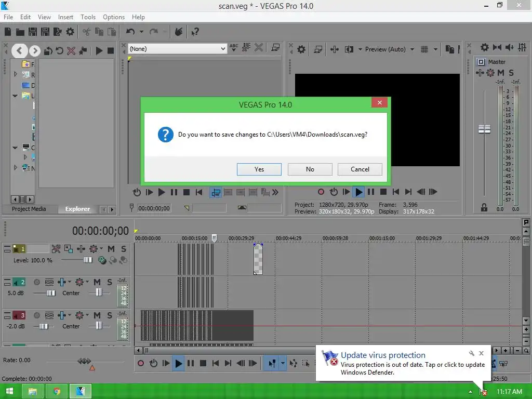The height and width of the screenshot is (399, 532).
Task: Click video preview Stop button
Action: click(x=383, y=192)
